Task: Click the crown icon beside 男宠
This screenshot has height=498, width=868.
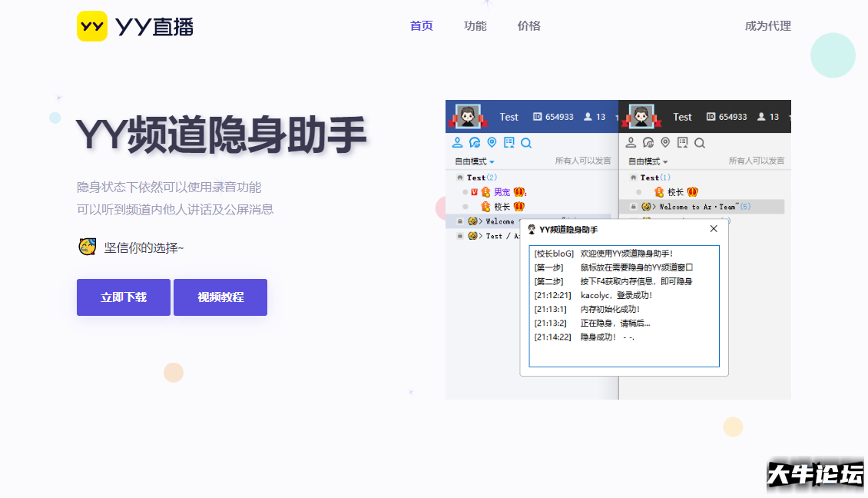Action: (x=519, y=192)
